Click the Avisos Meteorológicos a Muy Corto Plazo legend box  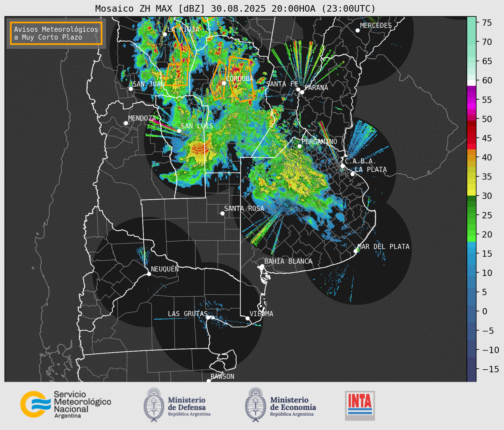tap(56, 33)
